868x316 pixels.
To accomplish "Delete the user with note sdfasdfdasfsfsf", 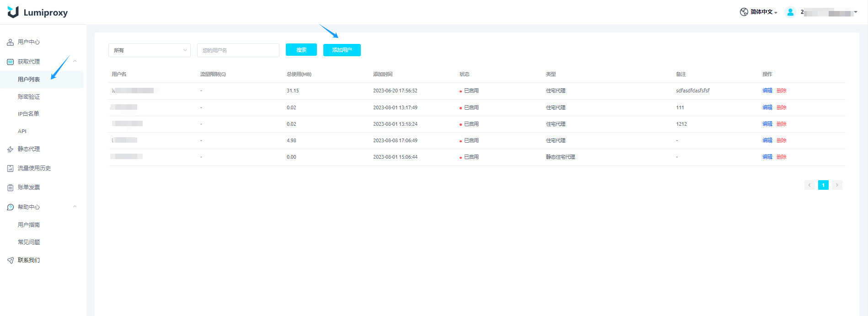I will (782, 91).
